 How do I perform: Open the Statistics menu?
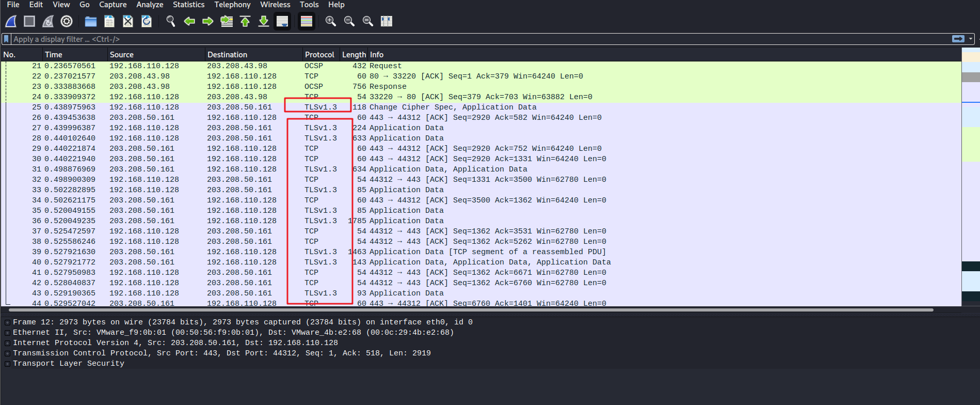click(x=189, y=5)
